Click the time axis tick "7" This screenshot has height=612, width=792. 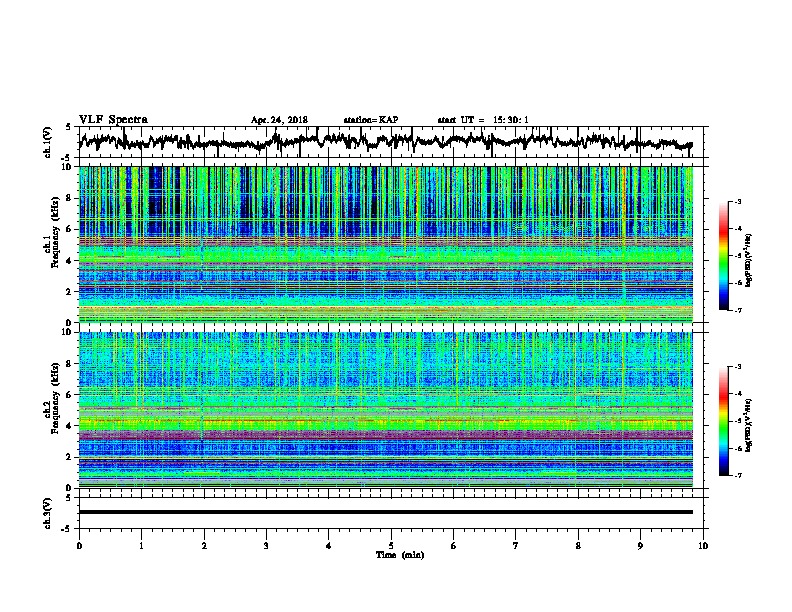pyautogui.click(x=516, y=546)
